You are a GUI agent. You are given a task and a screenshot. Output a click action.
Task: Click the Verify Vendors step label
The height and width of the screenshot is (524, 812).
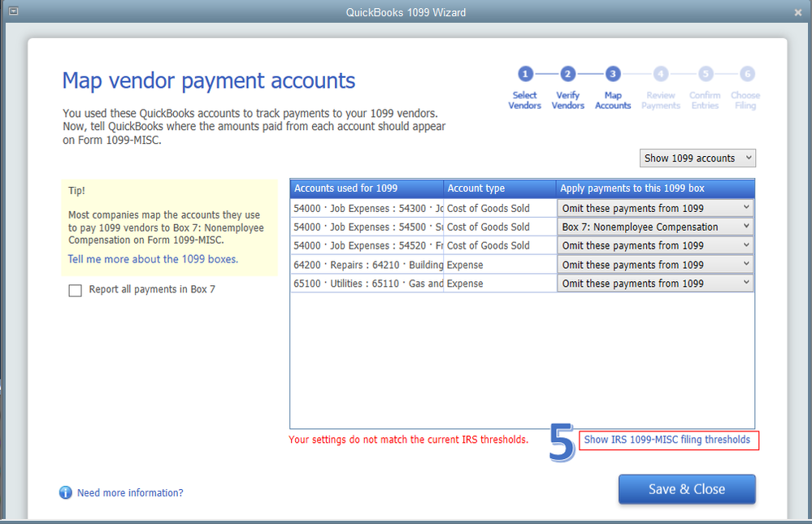(567, 101)
